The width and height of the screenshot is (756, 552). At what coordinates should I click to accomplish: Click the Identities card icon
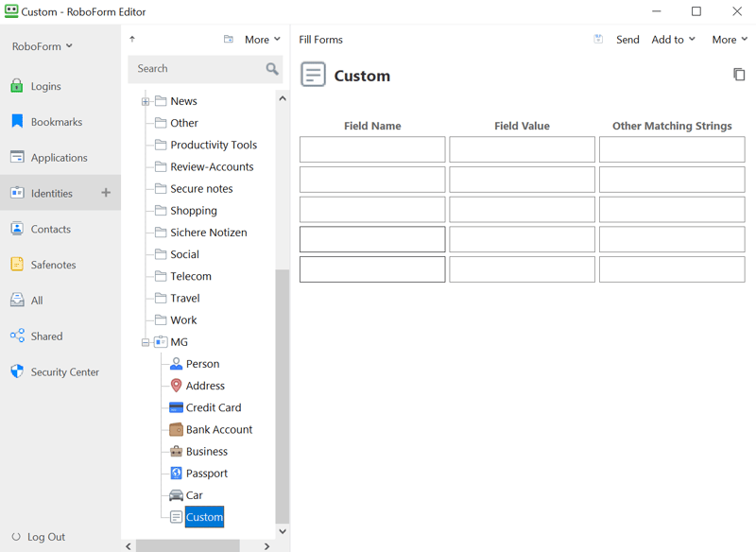point(17,193)
